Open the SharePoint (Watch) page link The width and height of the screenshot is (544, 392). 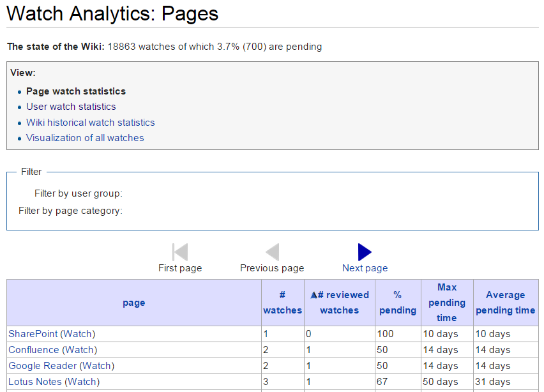click(x=52, y=334)
